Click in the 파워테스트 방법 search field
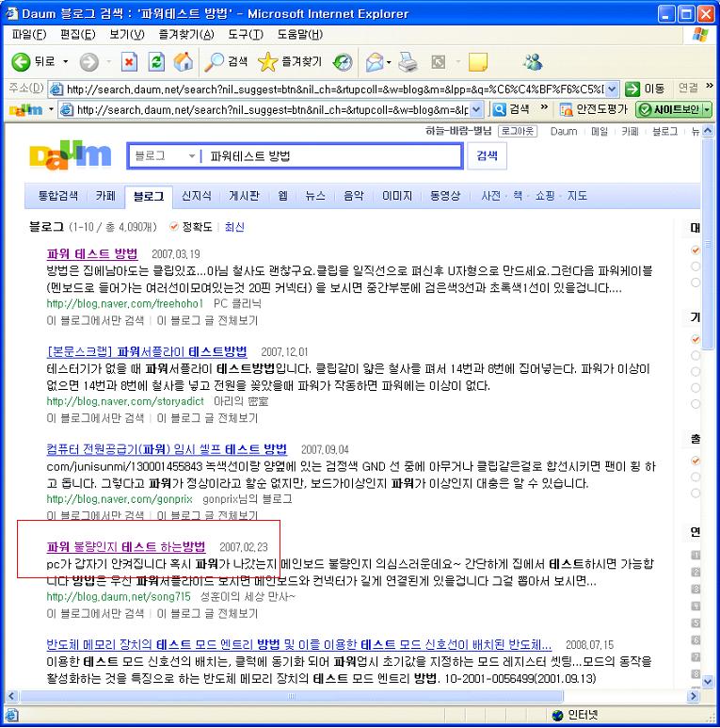This screenshot has height=728, width=720. point(331,156)
